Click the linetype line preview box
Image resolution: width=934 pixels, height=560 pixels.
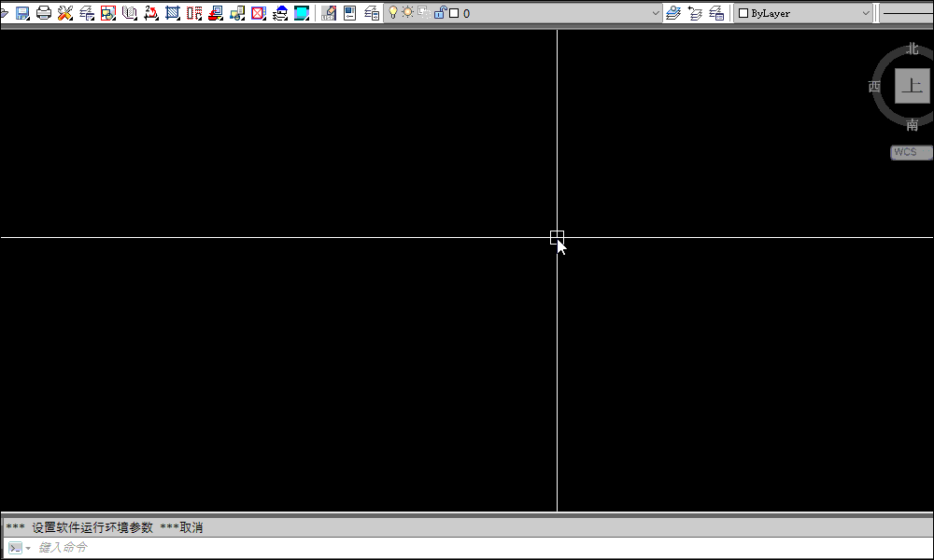tap(907, 13)
